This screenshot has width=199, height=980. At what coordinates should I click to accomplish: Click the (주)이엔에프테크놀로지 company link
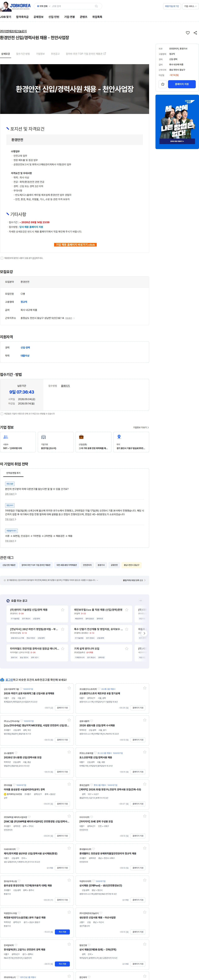pos(13,31)
